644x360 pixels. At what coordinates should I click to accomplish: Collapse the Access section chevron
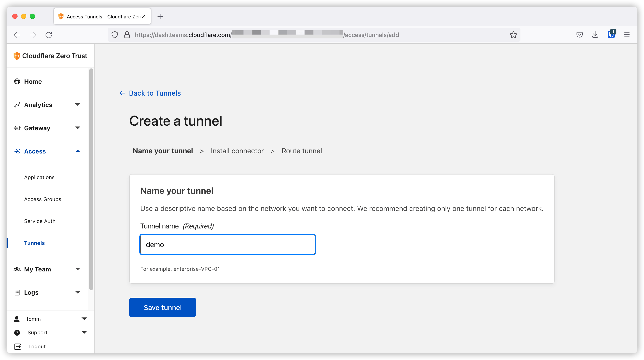tap(78, 151)
